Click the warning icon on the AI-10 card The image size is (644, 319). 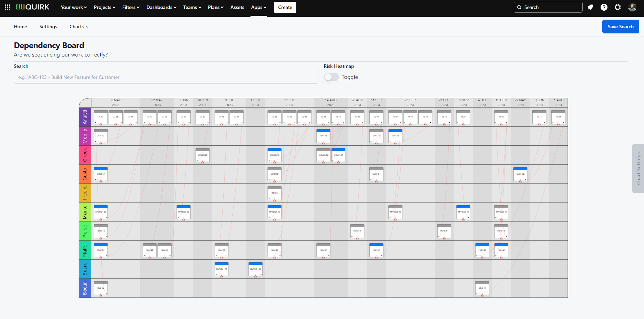click(x=101, y=124)
